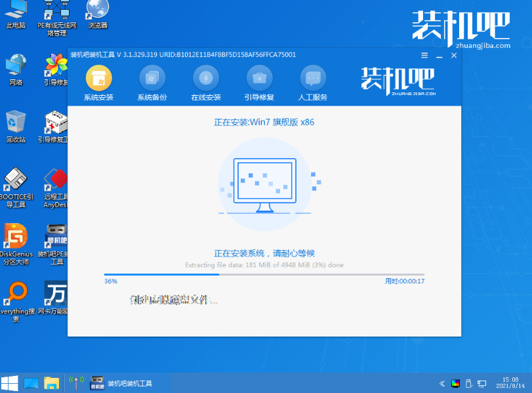Viewport: 532px width, 393px height.
Task: Open DiskGenius分区大师 desktop shortcut
Action: [16, 237]
